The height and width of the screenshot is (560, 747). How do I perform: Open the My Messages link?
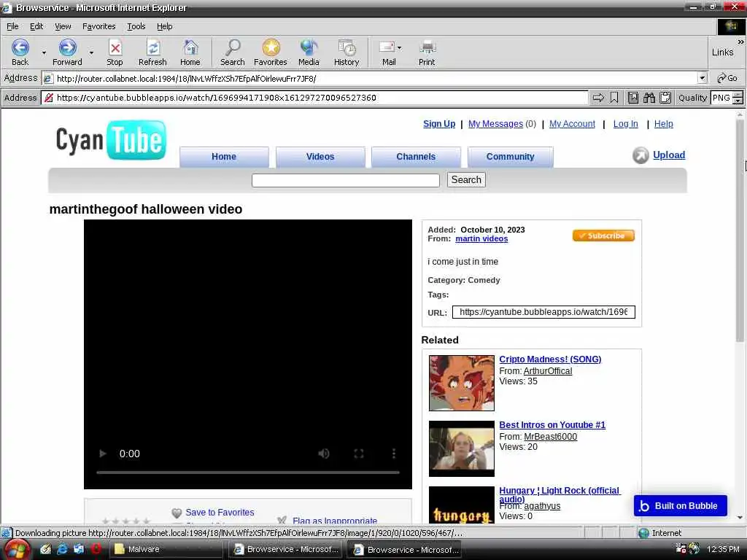(x=495, y=124)
